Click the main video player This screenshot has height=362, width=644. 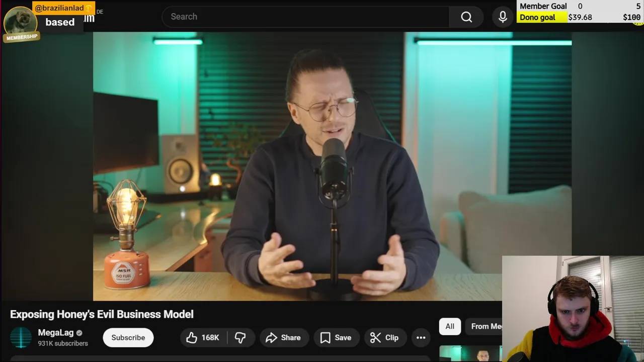(332, 166)
